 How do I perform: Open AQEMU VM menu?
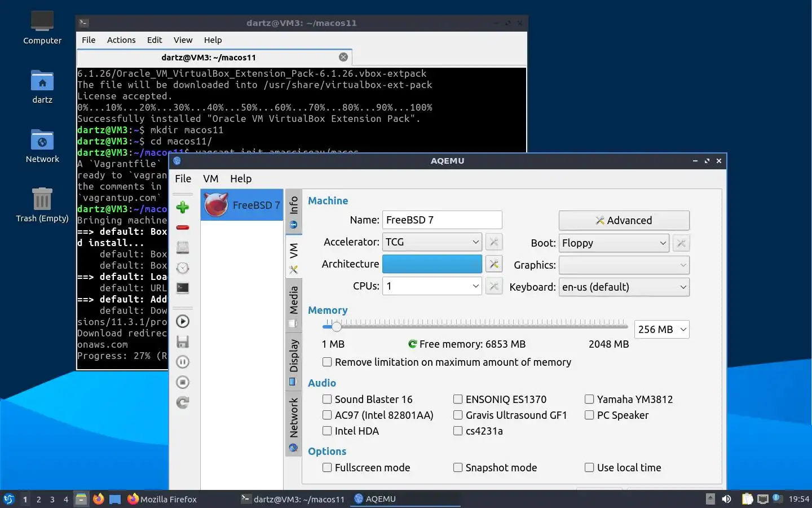click(210, 178)
